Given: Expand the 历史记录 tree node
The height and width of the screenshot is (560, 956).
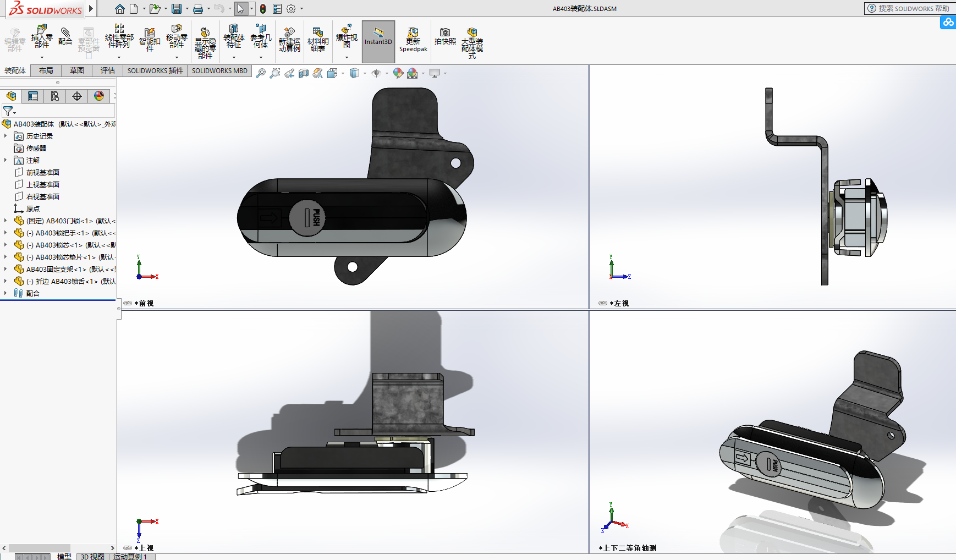Looking at the screenshot, I should [6, 136].
